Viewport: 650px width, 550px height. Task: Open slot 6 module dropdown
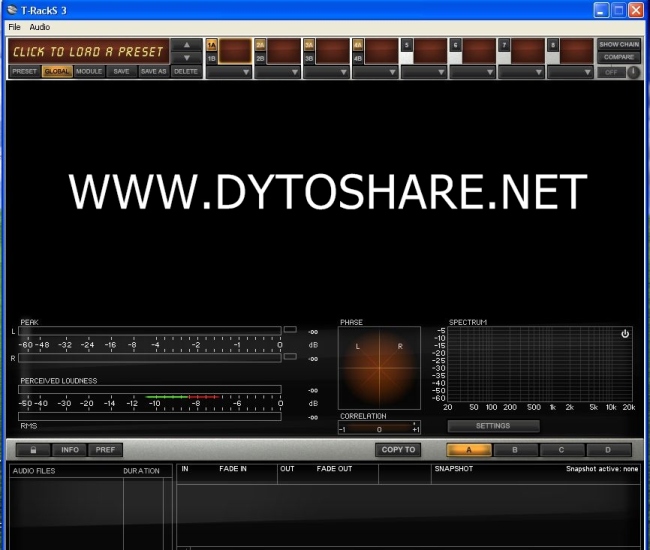473,72
